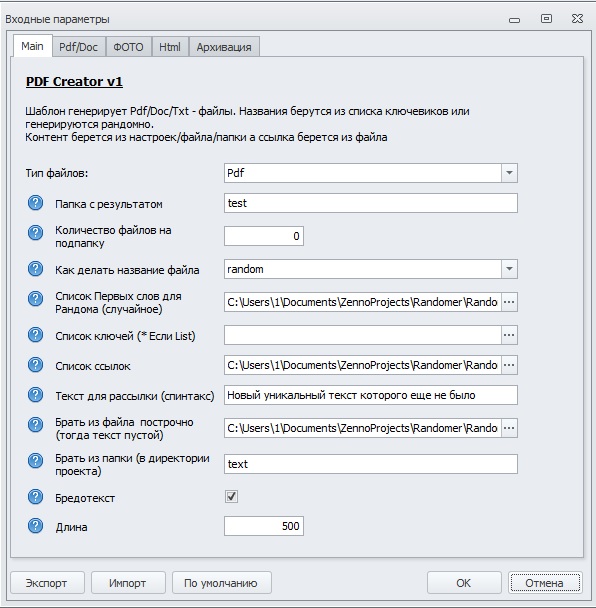Viewport: 596px width, 608px height.
Task: Click the Экспорт button
Action: click(47, 583)
